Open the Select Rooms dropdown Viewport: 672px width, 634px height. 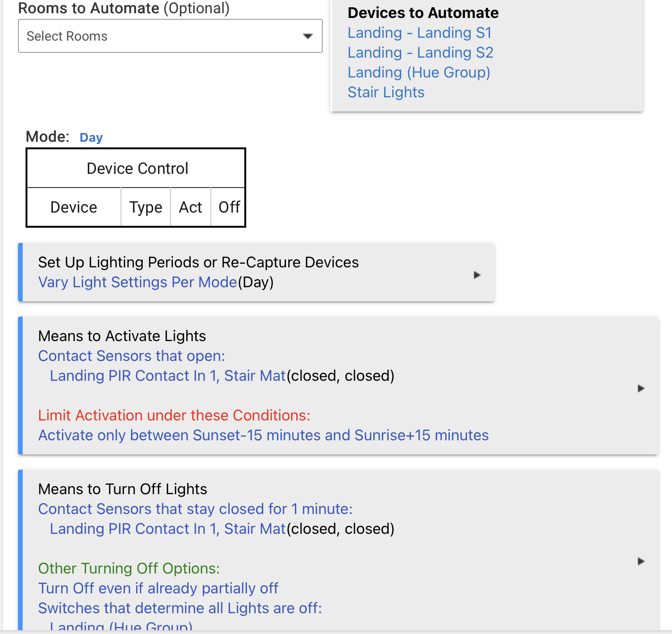161,36
